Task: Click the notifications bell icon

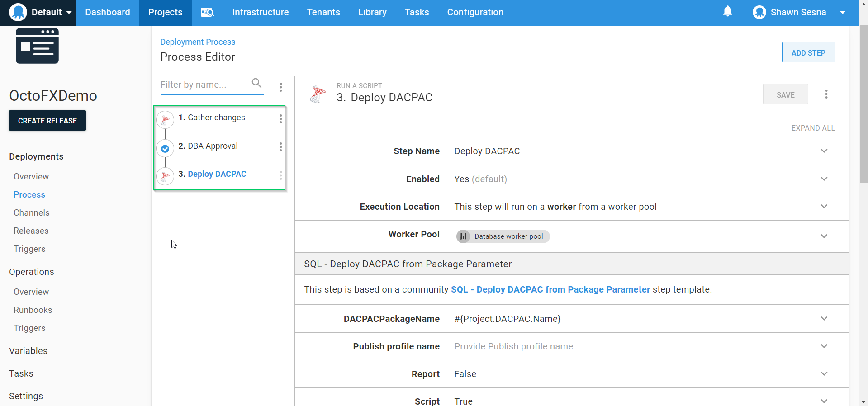Action: point(727,12)
